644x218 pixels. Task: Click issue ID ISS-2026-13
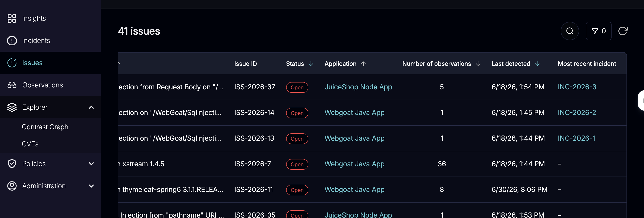[254, 138]
